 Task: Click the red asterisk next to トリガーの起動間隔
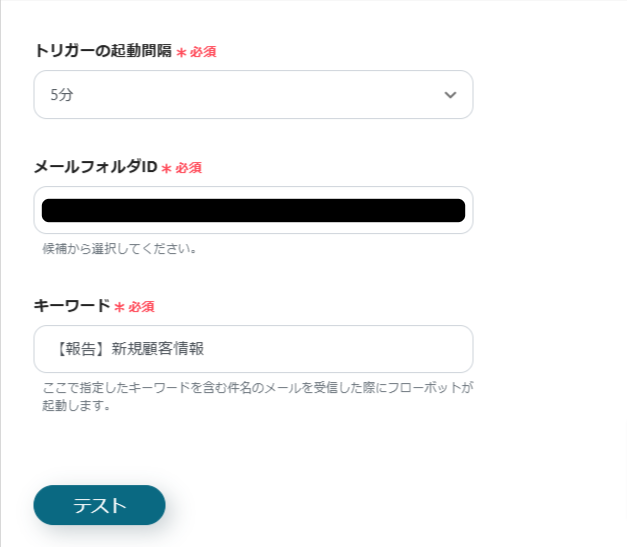tap(181, 53)
